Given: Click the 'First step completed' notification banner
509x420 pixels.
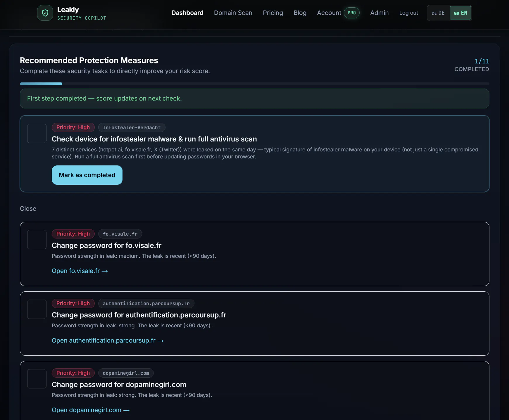Looking at the screenshot, I should 254,98.
